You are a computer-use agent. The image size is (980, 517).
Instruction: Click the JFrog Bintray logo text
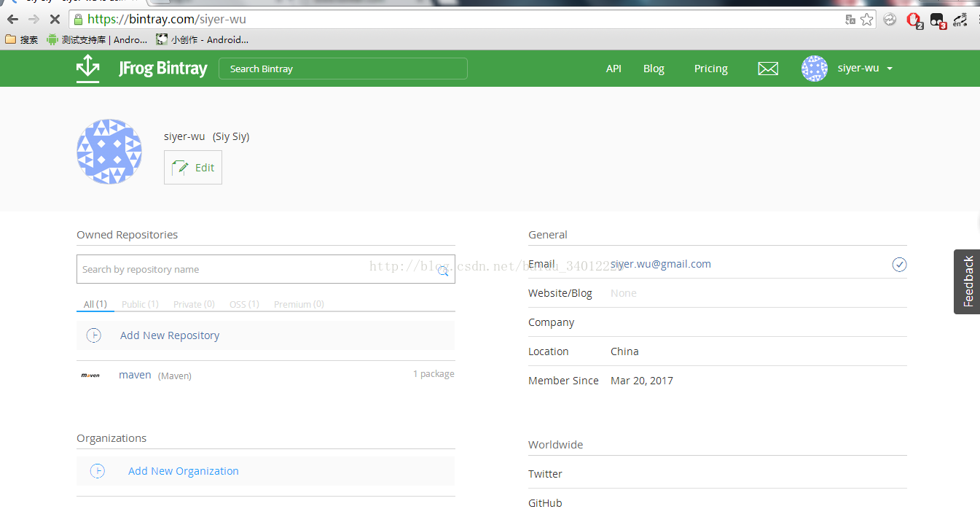click(x=163, y=69)
